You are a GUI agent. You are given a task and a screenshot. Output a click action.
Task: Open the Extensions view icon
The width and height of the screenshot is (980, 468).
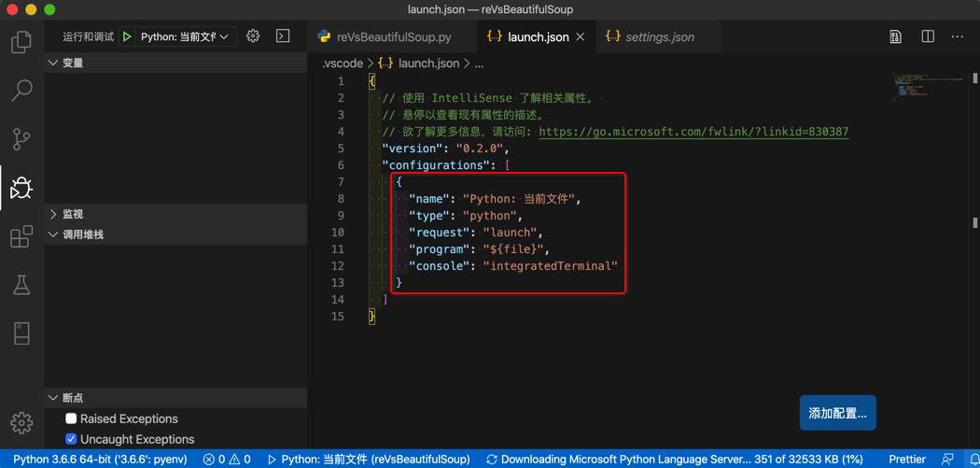[21, 236]
